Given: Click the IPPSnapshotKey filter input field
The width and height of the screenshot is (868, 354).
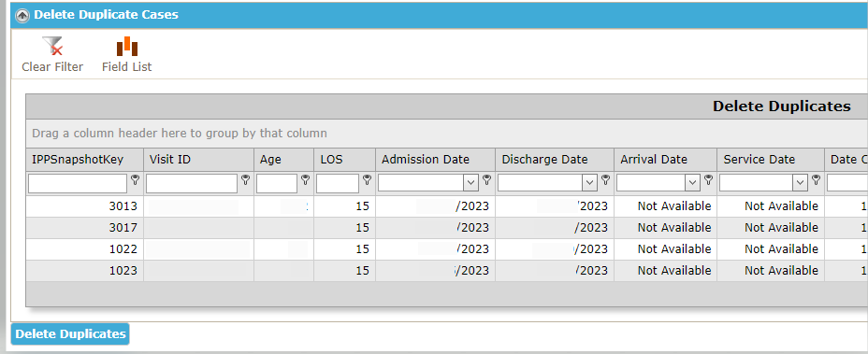Looking at the screenshot, I should tap(78, 183).
